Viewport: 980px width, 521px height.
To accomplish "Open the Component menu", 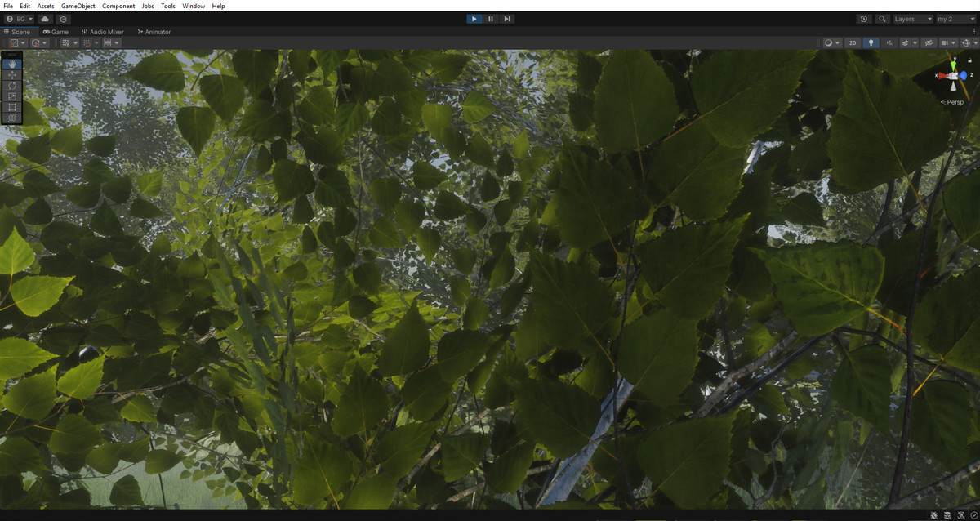I will pyautogui.click(x=118, y=6).
